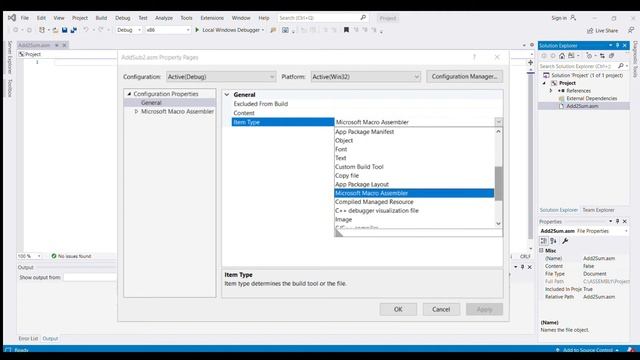The height and width of the screenshot is (360, 640).
Task: Click the Alphabetical sort icon in the Properties panel
Action: tap(553, 241)
